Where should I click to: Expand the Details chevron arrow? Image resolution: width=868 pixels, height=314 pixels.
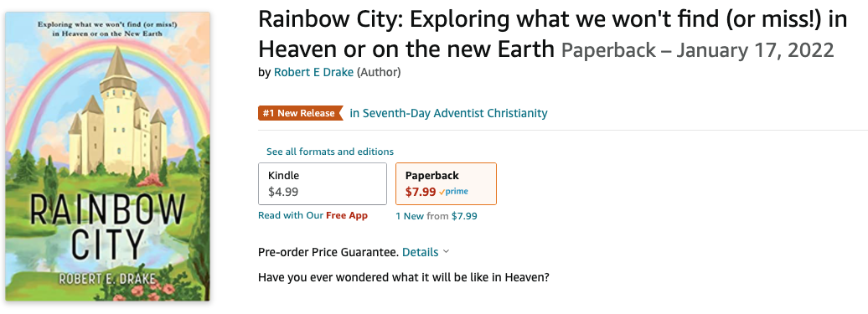pyautogui.click(x=447, y=252)
